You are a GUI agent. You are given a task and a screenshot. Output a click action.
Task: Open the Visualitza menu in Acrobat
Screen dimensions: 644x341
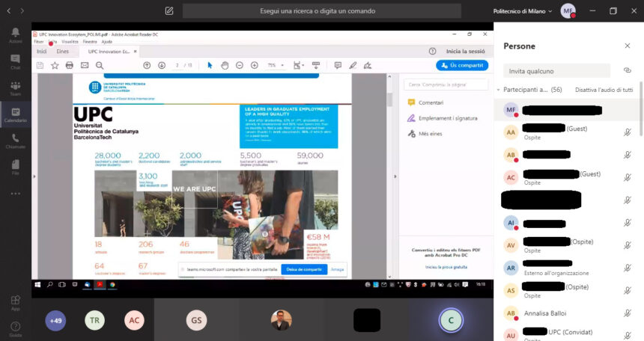pyautogui.click(x=70, y=42)
